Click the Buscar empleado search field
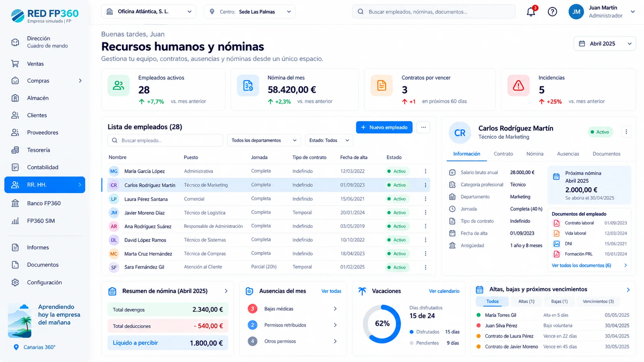The width and height of the screenshot is (644, 362). click(165, 140)
